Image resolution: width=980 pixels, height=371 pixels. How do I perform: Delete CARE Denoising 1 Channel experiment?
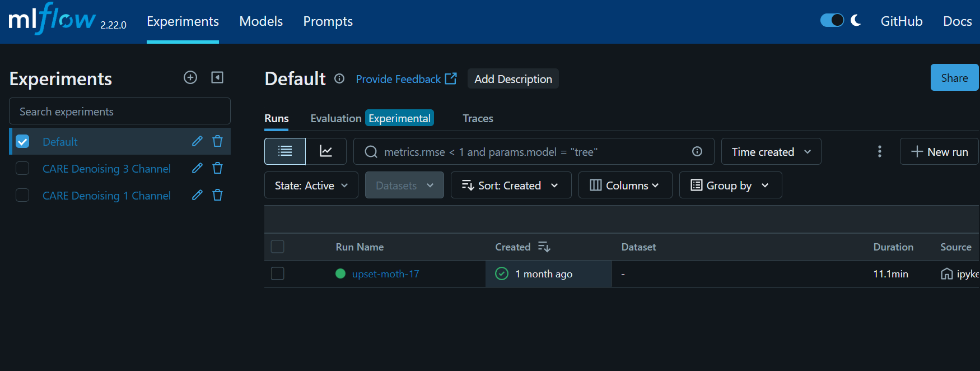[218, 195]
